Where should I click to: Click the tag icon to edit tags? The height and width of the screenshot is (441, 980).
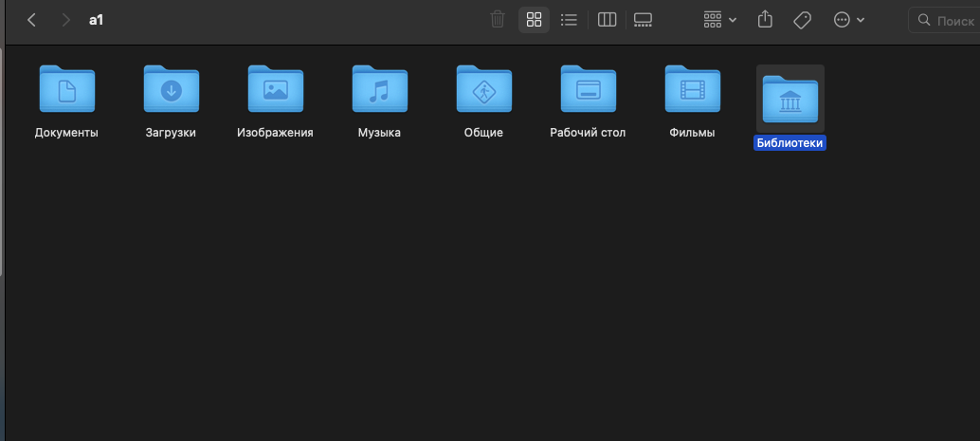coord(802,20)
